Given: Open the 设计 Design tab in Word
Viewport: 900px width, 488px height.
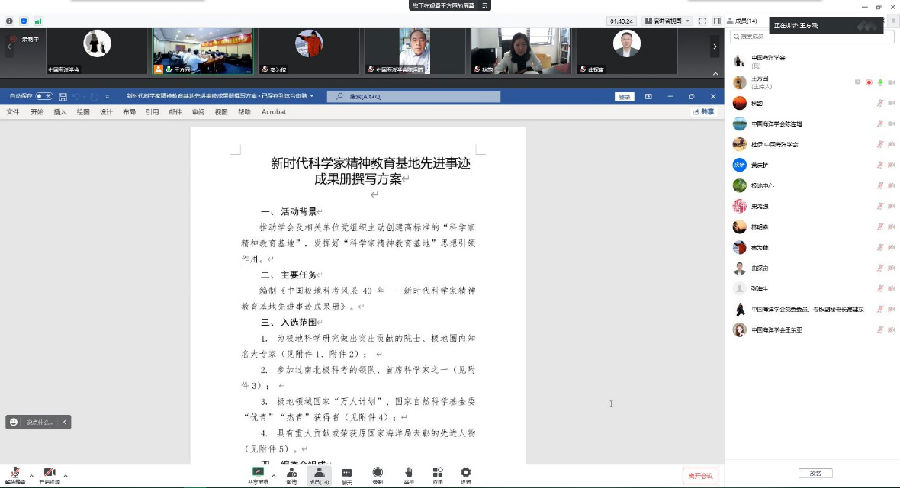Looking at the screenshot, I should (x=106, y=112).
